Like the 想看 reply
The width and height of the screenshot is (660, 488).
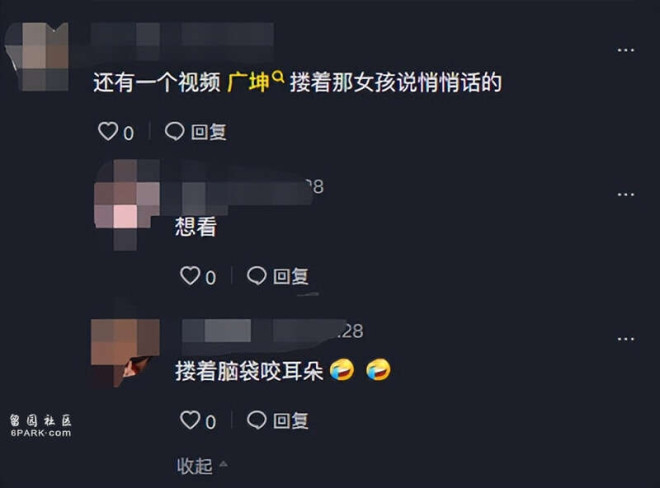190,276
